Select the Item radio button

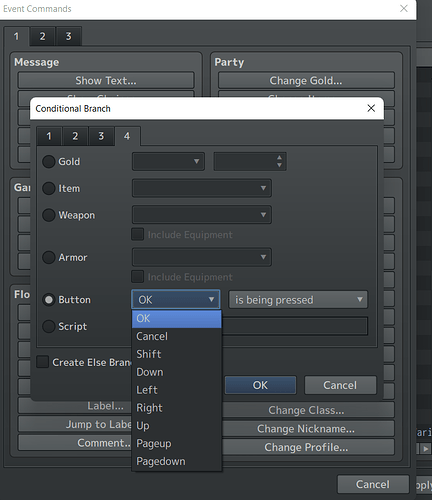(x=49, y=188)
